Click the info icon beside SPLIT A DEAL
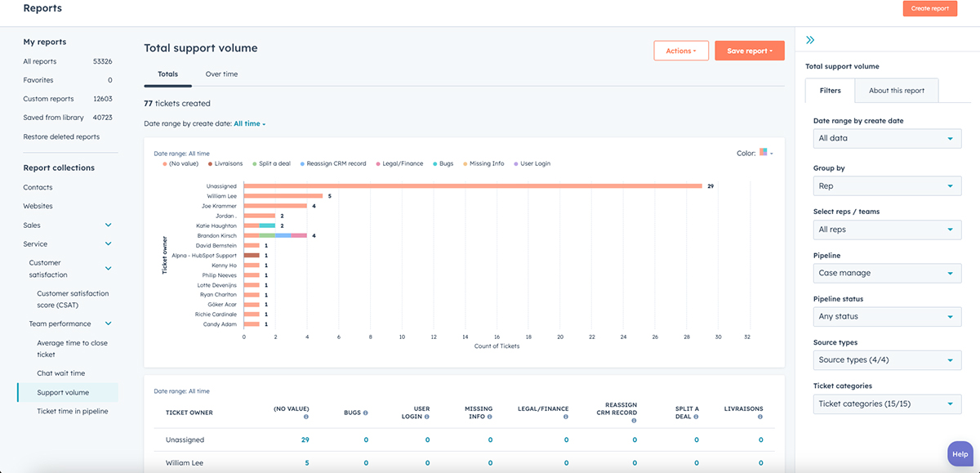 (694, 417)
